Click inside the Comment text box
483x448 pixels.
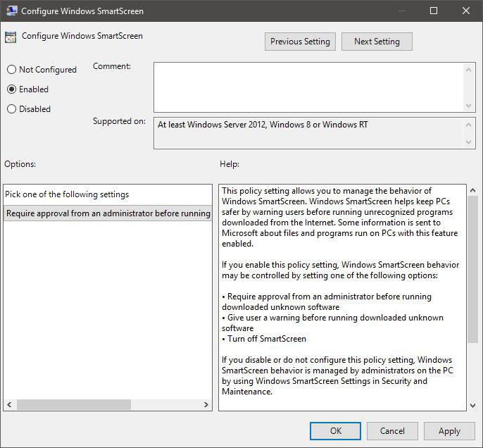pos(308,87)
